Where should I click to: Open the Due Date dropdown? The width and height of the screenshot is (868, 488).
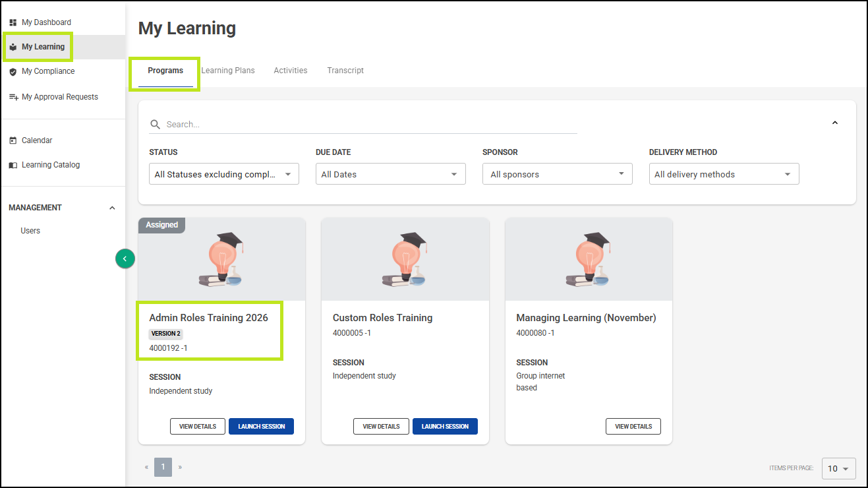click(390, 174)
